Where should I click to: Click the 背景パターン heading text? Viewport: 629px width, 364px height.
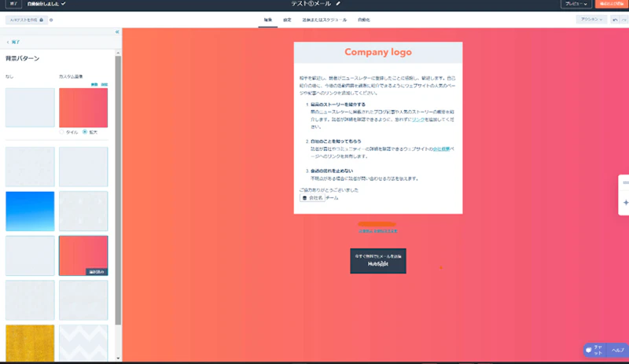(x=23, y=59)
